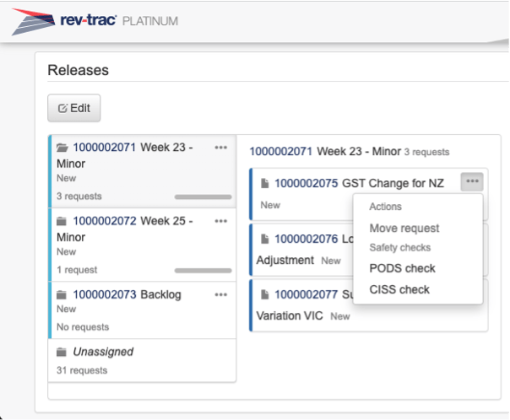This screenshot has width=510, height=420.
Task: Toggle ellipsis menu on GST Change request
Action: point(472,182)
